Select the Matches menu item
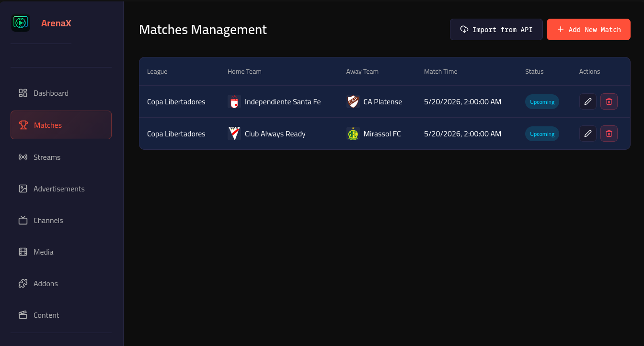The image size is (644, 346). click(x=61, y=125)
